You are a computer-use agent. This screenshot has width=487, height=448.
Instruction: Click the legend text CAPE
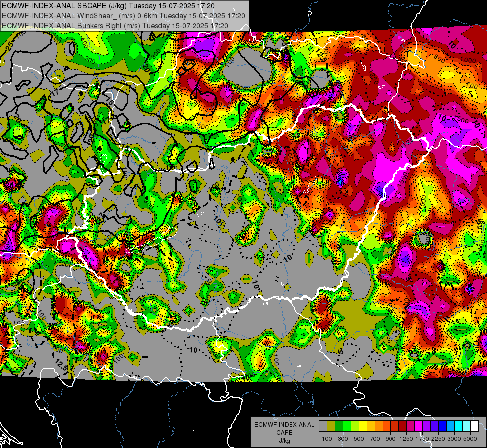[x=284, y=432]
